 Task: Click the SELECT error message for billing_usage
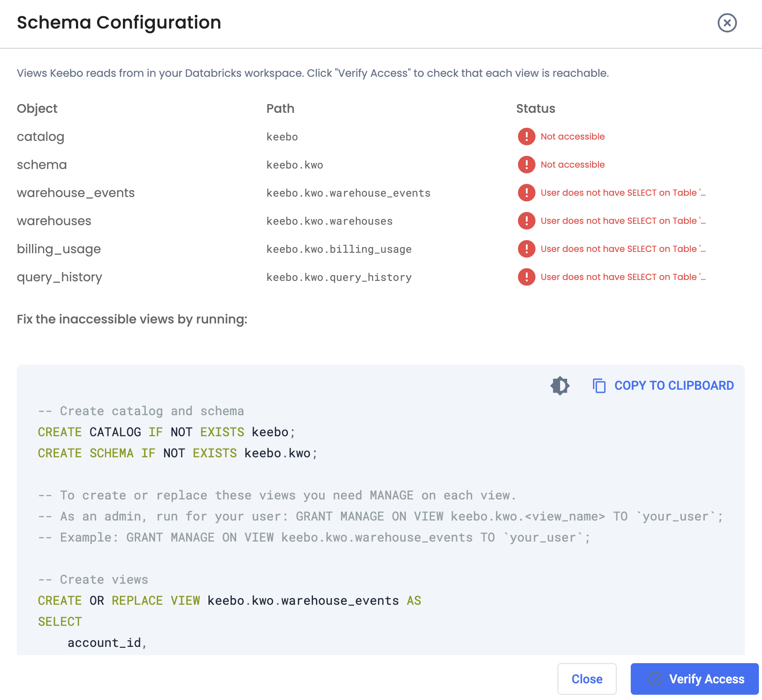(623, 249)
